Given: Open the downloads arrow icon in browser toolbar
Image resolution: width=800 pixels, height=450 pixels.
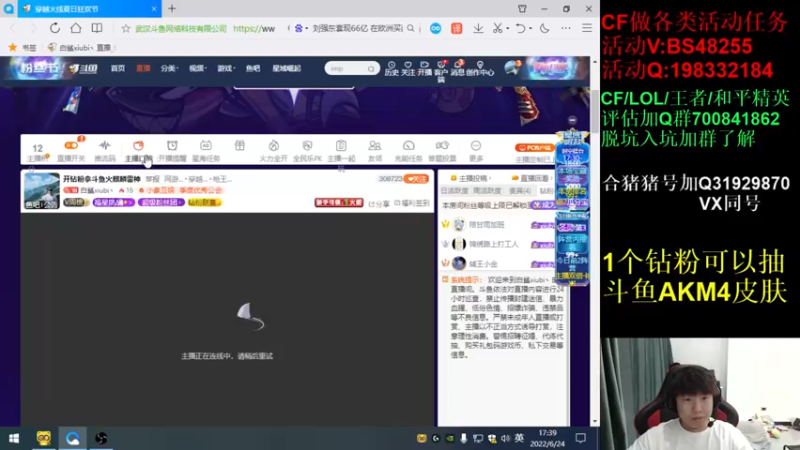Looking at the screenshot, I should click(x=478, y=29).
